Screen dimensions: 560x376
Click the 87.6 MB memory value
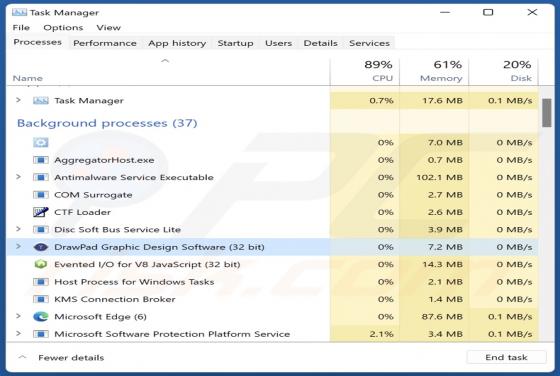(x=442, y=317)
